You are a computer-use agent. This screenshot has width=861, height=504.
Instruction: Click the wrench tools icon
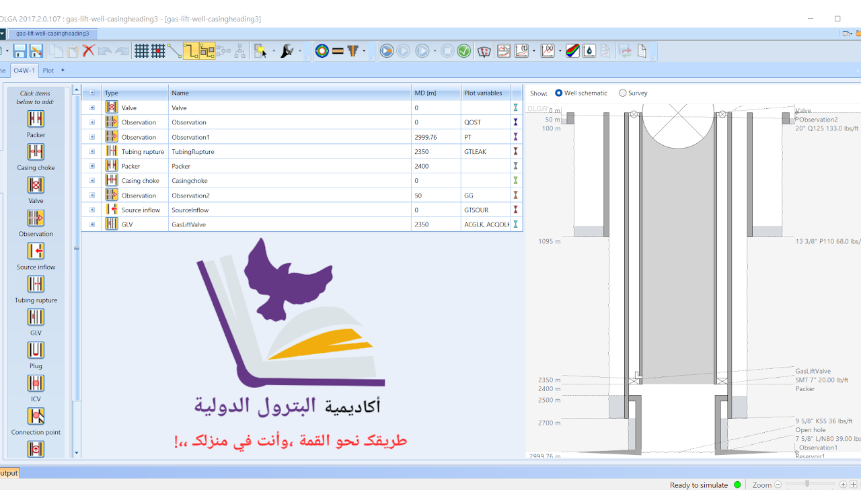coord(287,51)
